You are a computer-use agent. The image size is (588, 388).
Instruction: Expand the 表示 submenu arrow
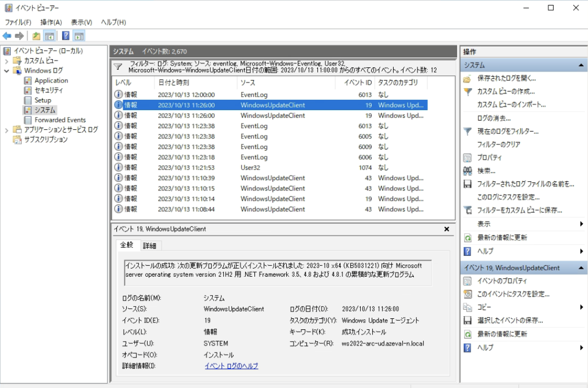(581, 224)
